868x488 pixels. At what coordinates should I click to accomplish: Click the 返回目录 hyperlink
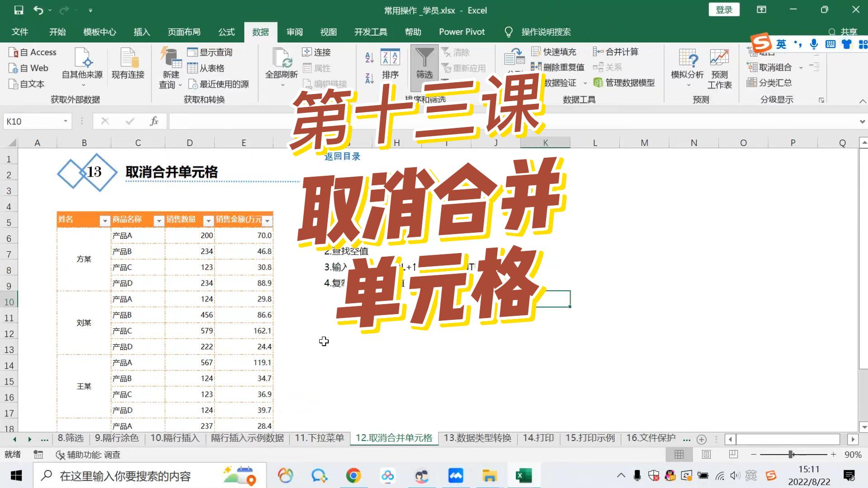coord(342,156)
